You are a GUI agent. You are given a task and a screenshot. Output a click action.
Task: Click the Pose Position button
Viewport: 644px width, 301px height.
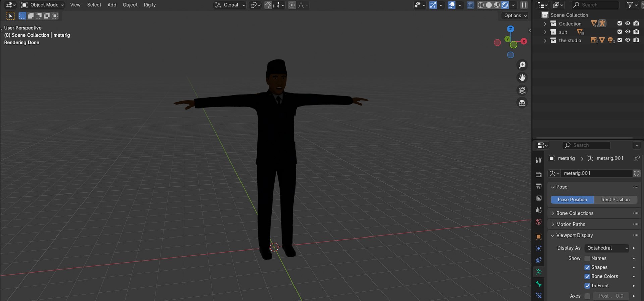tap(572, 199)
